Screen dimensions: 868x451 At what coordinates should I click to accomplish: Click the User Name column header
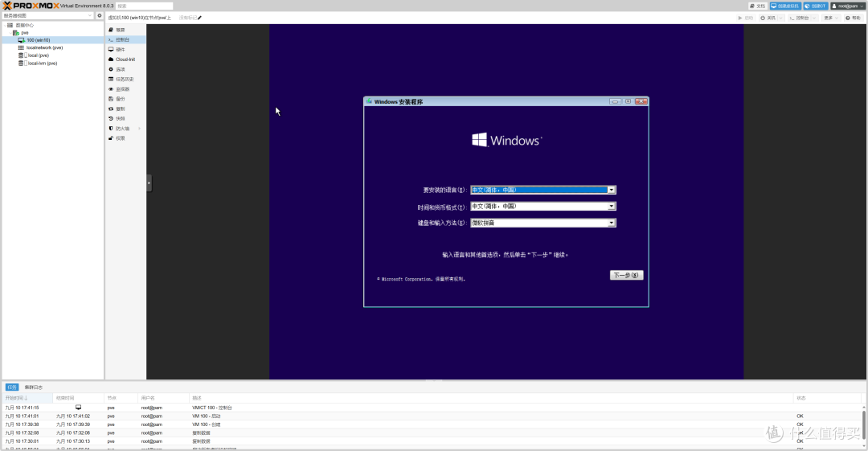pyautogui.click(x=162, y=399)
